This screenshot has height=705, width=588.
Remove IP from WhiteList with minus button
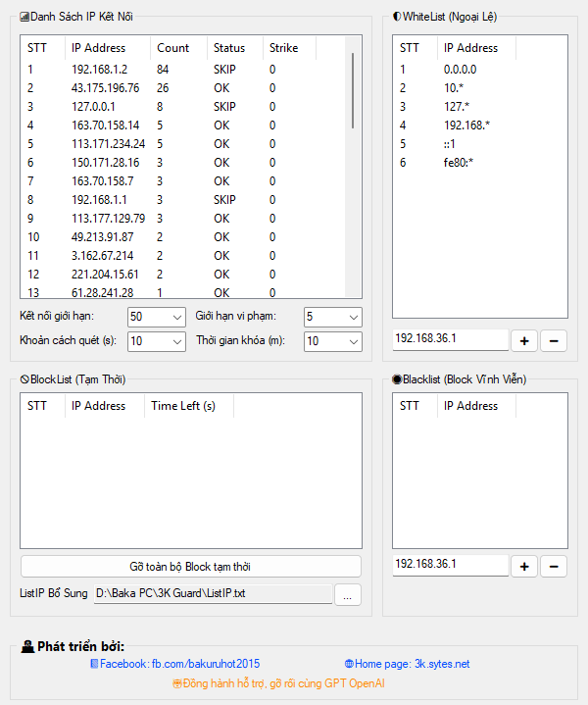tap(554, 341)
